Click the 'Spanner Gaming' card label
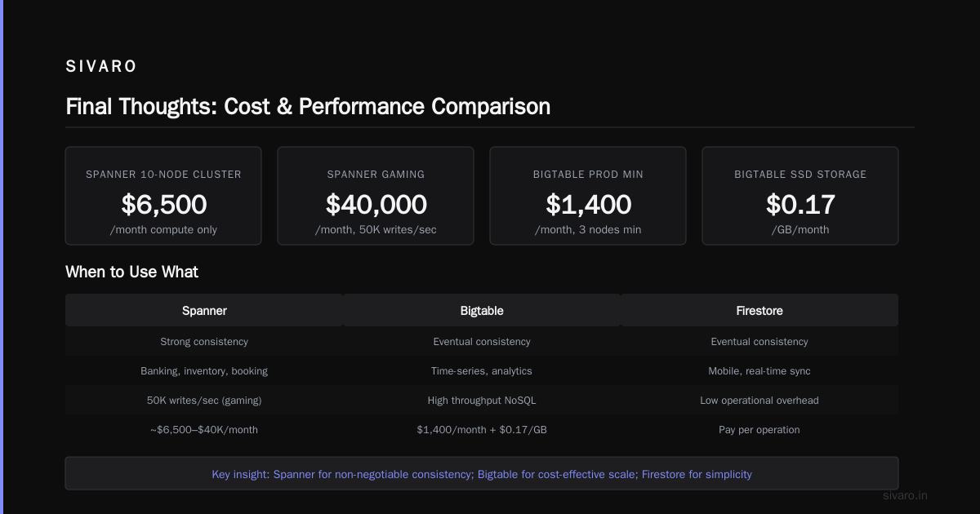This screenshot has width=980, height=514. pos(376,175)
